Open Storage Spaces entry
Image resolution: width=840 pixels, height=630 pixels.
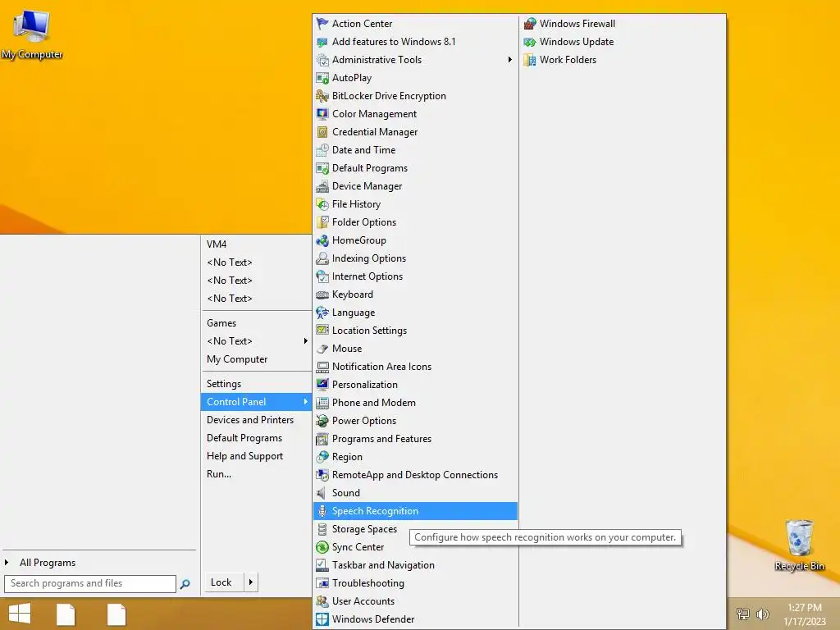click(415, 529)
